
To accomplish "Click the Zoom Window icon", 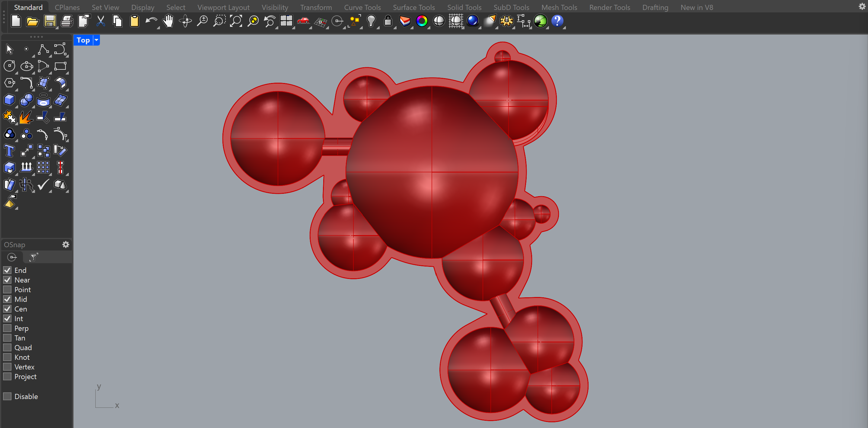I will (219, 21).
